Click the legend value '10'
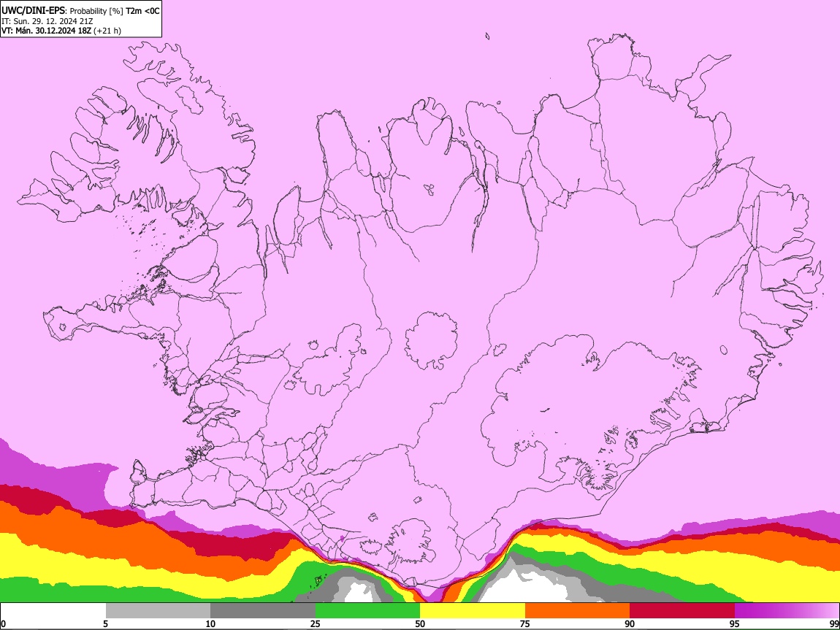The width and height of the screenshot is (840, 630). point(210,624)
